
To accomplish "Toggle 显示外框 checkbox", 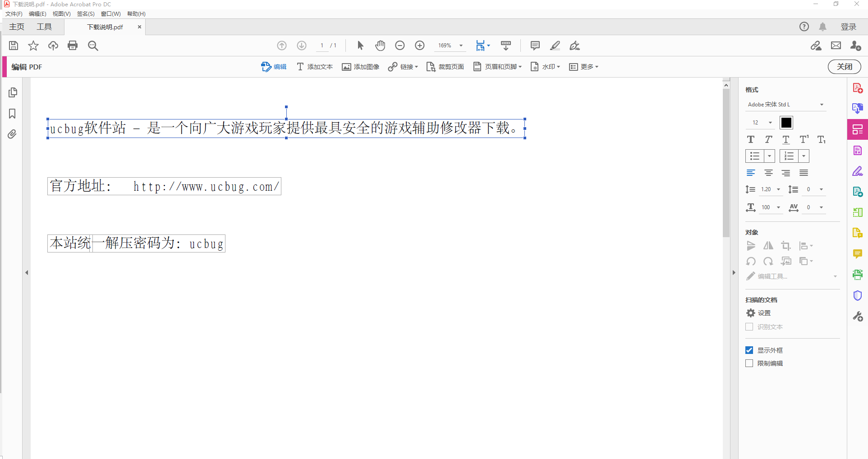I will (x=749, y=350).
